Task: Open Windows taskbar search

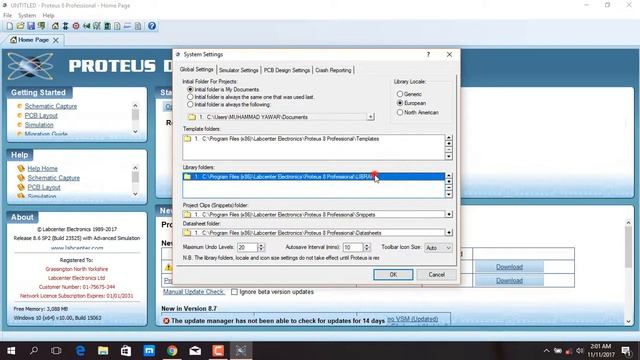Action: point(34,351)
